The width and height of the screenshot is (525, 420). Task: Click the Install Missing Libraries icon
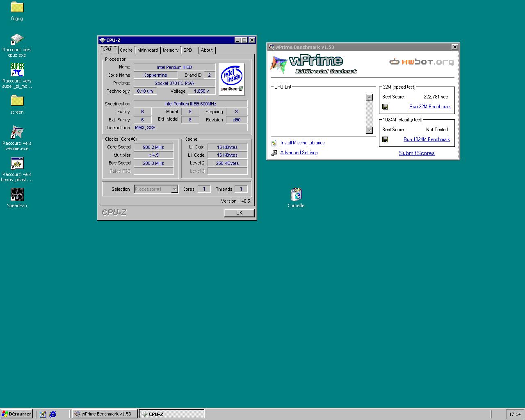coord(274,143)
